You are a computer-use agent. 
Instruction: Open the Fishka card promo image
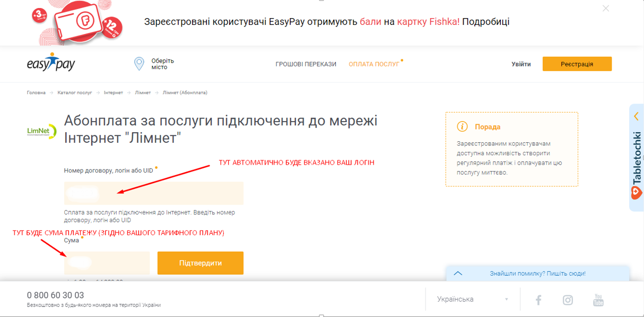point(78,23)
